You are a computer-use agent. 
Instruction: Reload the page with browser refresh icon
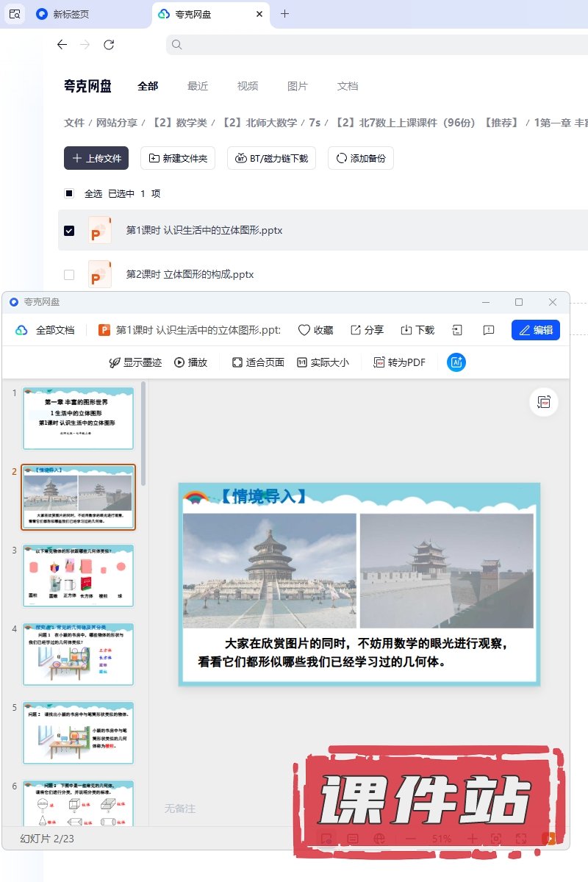coord(109,45)
